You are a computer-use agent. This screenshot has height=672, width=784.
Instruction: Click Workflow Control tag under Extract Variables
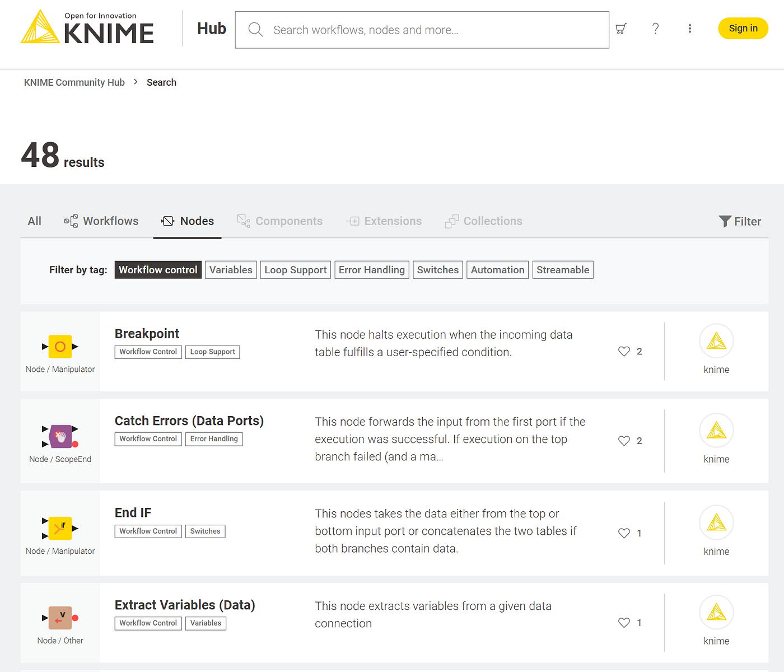coord(148,623)
